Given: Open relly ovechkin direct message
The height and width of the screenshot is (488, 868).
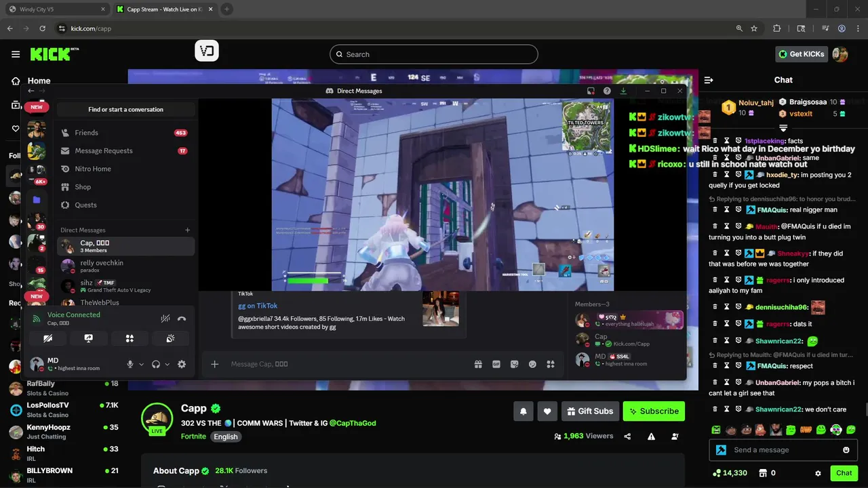Looking at the screenshot, I should click(x=125, y=266).
